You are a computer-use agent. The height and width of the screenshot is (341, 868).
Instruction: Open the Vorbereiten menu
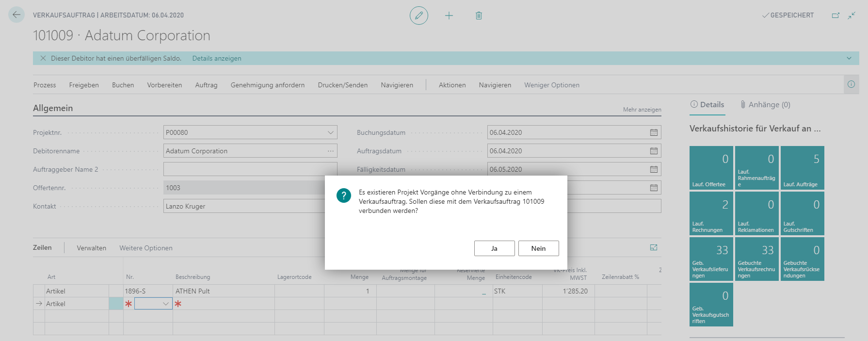point(164,85)
